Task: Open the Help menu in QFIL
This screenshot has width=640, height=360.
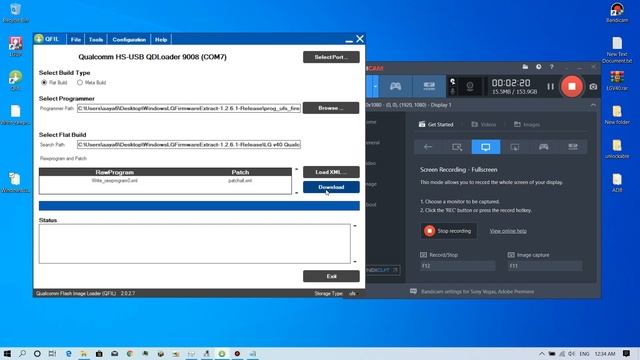Action: click(x=161, y=40)
